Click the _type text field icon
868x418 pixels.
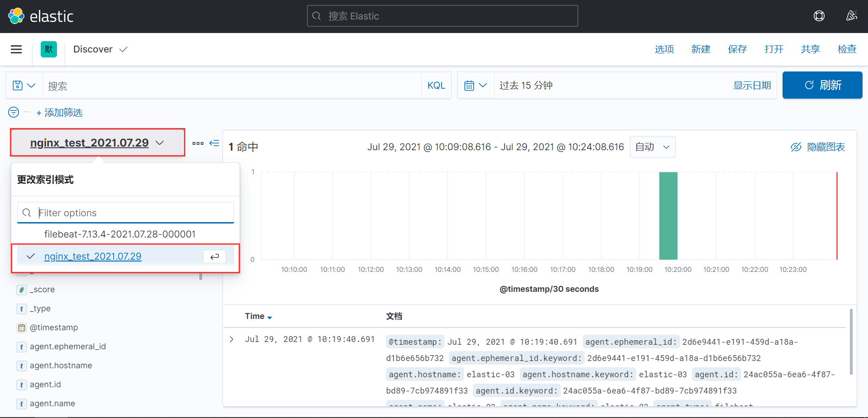[x=22, y=309]
